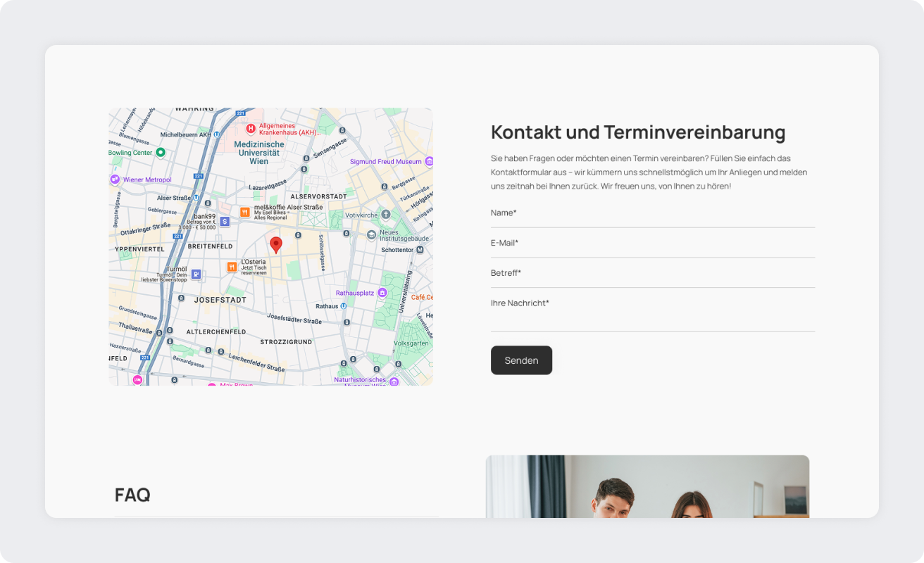The width and height of the screenshot is (924, 563).
Task: Click the Turmöl gas station icon
Action: point(196,274)
